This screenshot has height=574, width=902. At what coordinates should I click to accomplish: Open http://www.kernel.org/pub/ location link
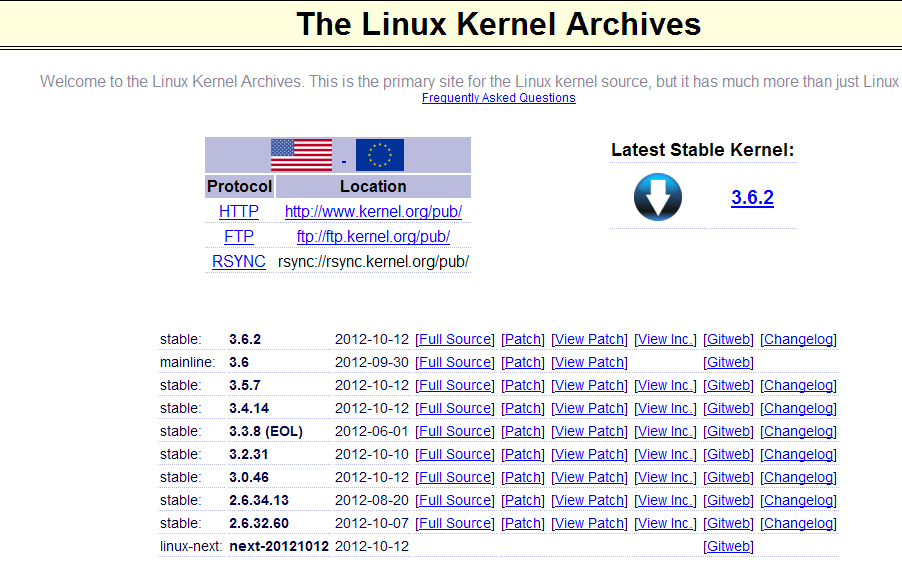click(x=373, y=212)
